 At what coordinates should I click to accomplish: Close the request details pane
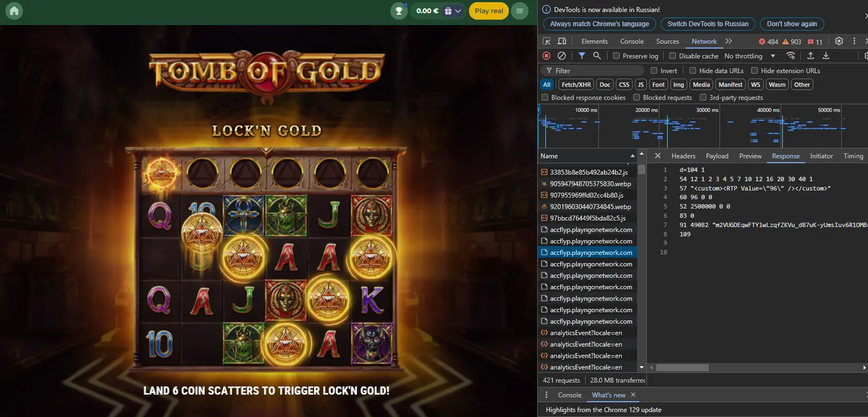(x=658, y=156)
